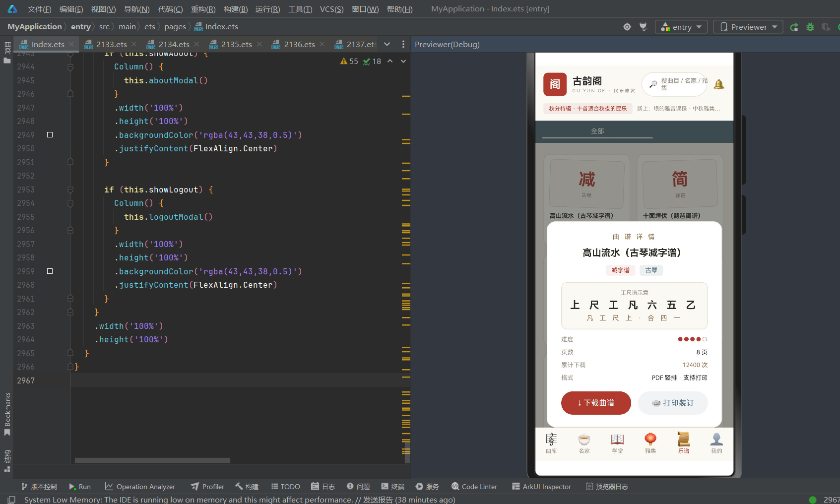Open the 日志 tool window
840x504 pixels.
[x=323, y=487]
